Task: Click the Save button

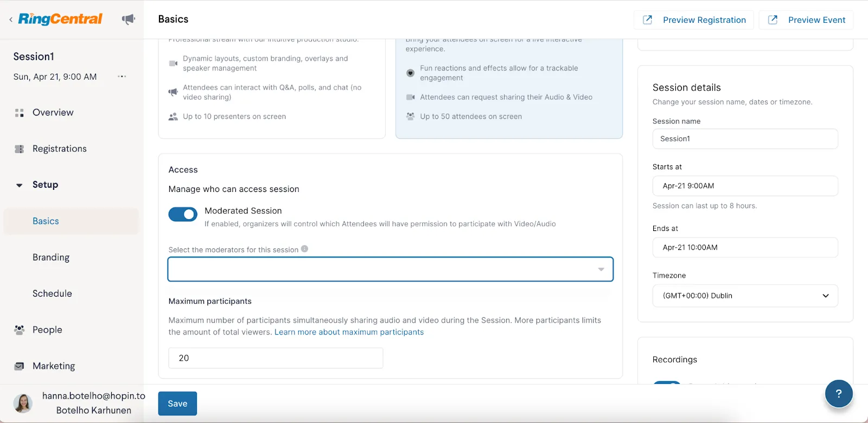Action: [x=177, y=403]
